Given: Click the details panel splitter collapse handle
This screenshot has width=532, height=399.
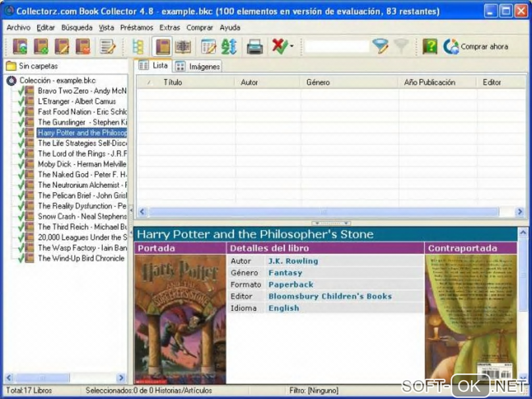Looking at the screenshot, I should coord(331,223).
